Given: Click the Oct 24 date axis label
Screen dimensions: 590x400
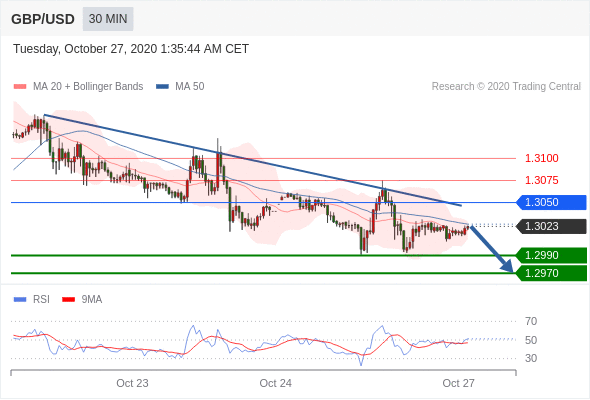Looking at the screenshot, I should click(275, 383).
